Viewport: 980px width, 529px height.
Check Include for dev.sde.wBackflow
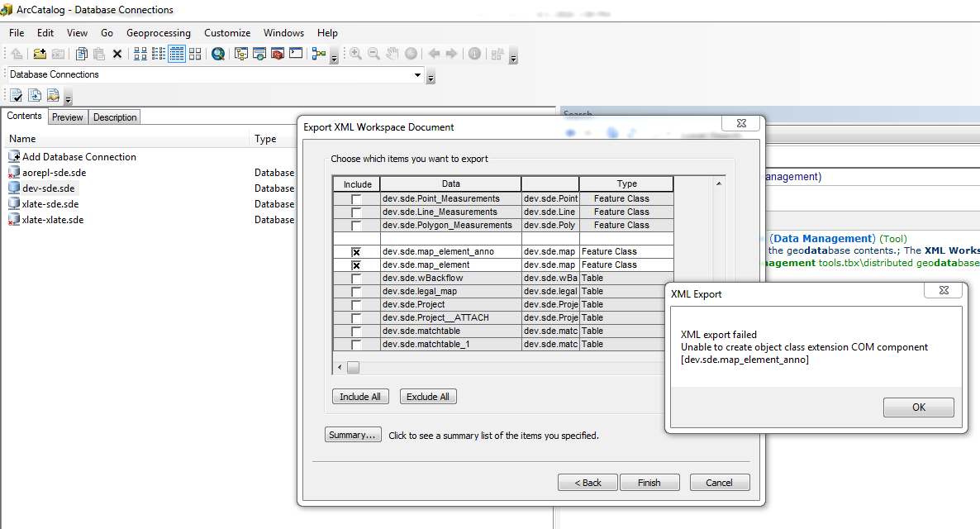pos(356,279)
